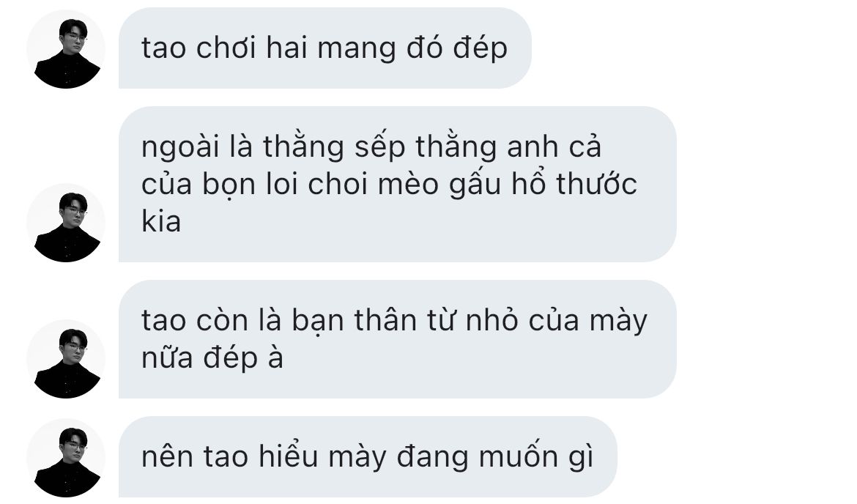Click the words 'thằng sếp' in second message

pyautogui.click(x=334, y=147)
